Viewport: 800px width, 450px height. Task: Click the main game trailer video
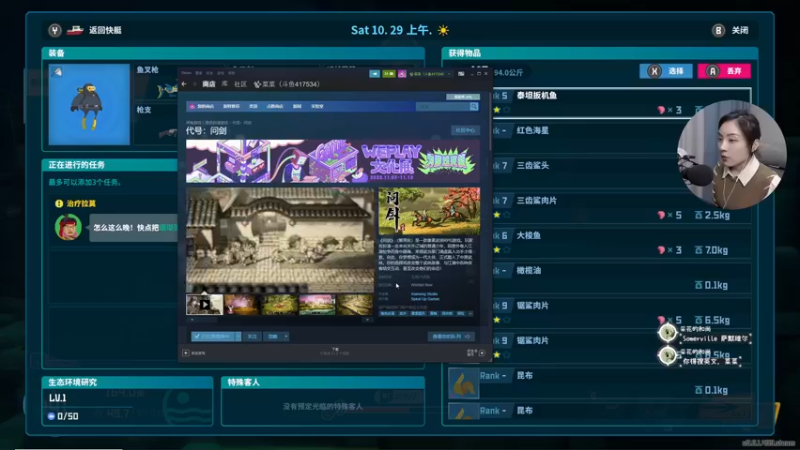280,240
